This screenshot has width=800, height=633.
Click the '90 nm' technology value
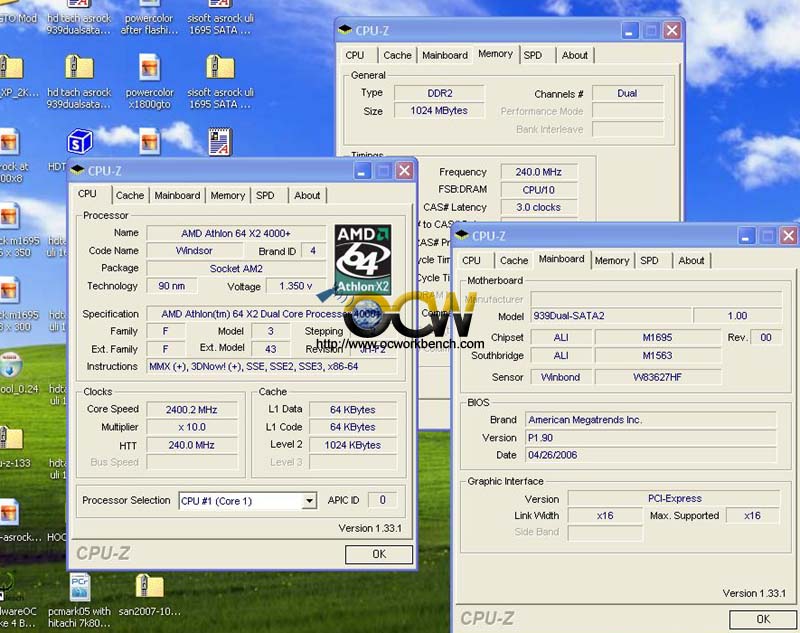pyautogui.click(x=171, y=286)
